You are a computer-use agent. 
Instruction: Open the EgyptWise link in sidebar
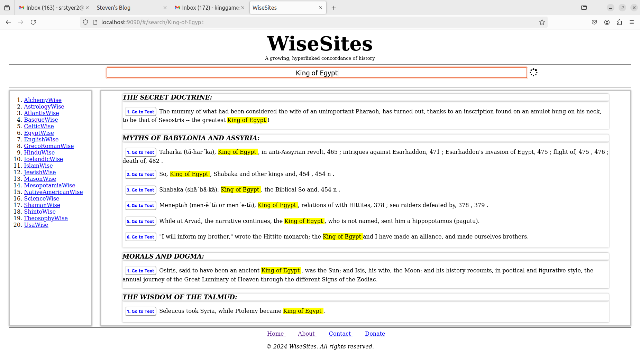39,133
